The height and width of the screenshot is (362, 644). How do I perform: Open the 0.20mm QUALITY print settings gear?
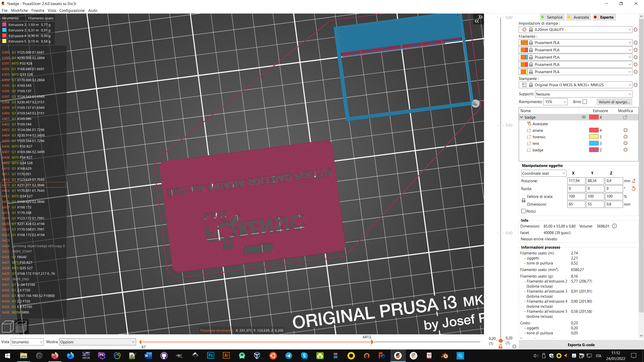pyautogui.click(x=636, y=29)
